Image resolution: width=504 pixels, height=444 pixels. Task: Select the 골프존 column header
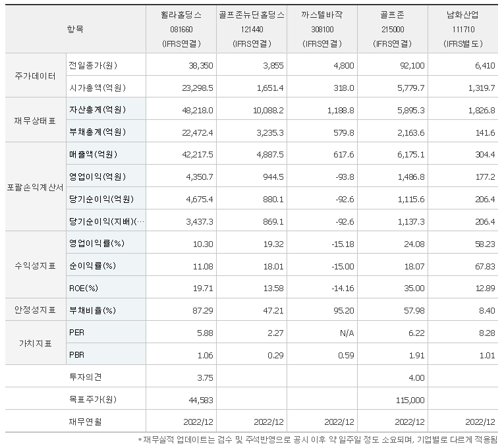tap(393, 29)
